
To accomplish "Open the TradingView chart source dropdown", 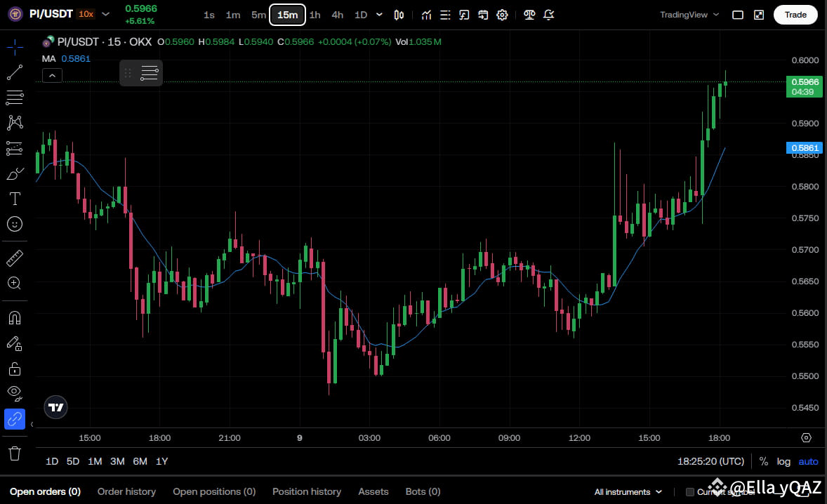I will [x=689, y=15].
